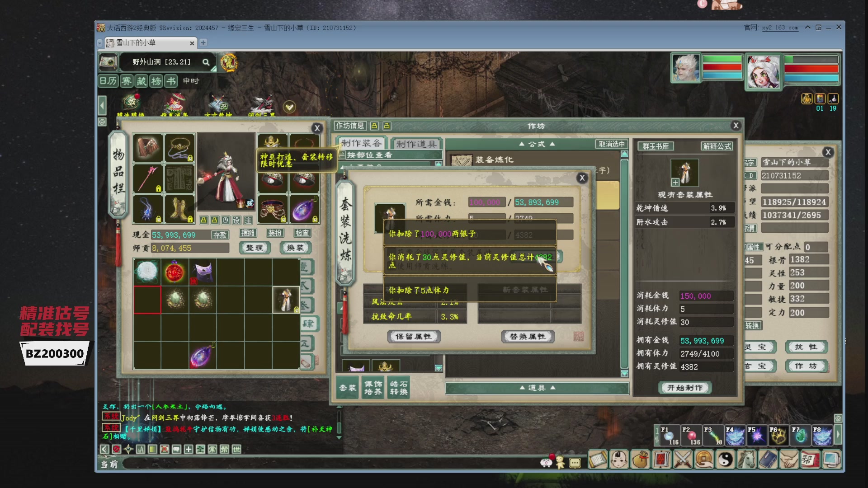This screenshot has height=488, width=868.
Task: Open the inventory bag menu icon
Action: (x=640, y=460)
